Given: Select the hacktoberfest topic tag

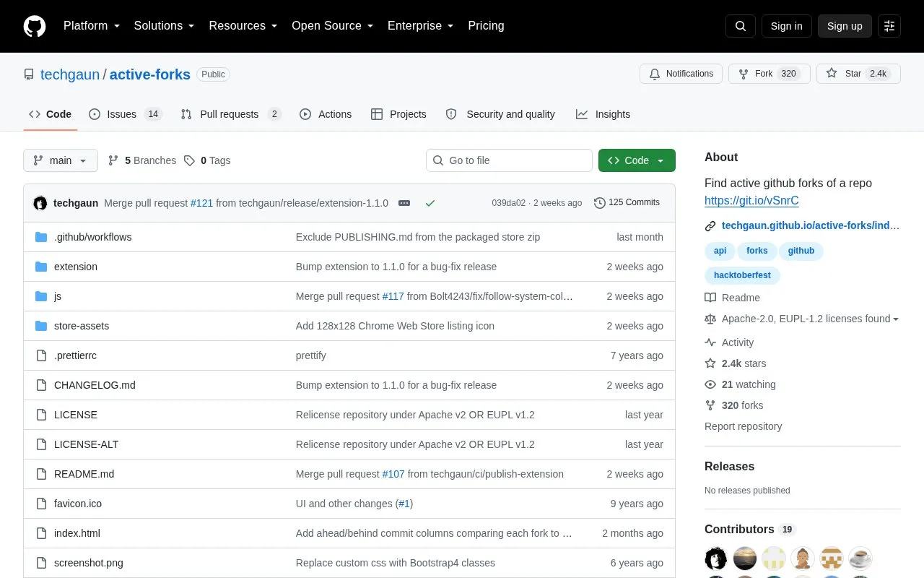Looking at the screenshot, I should [x=742, y=275].
